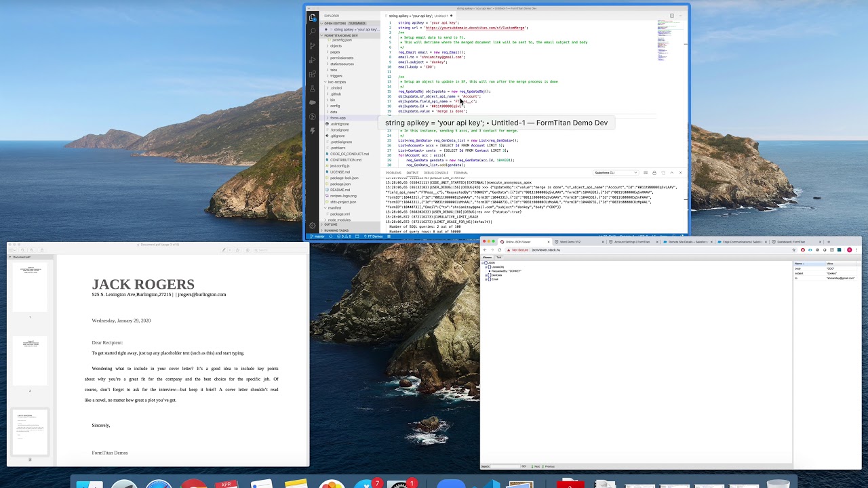Open Extensions view in VS Code activity bar
The width and height of the screenshot is (868, 488).
[312, 75]
